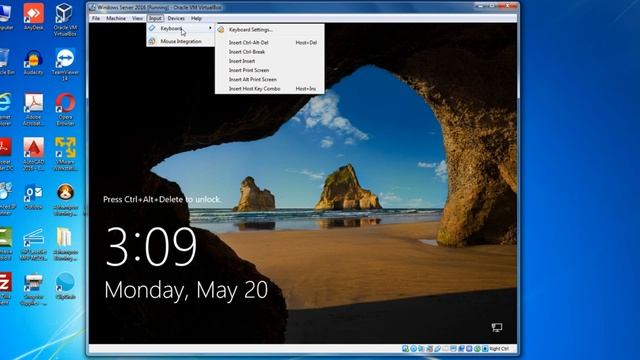Click the Right Ctrl host key label
The height and width of the screenshot is (360, 640).
coord(499,349)
